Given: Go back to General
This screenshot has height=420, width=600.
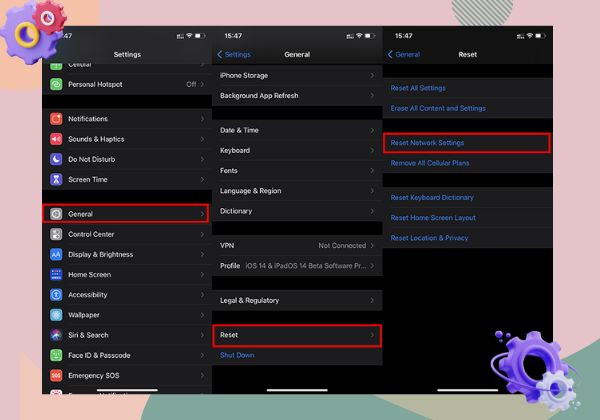Looking at the screenshot, I should (404, 54).
